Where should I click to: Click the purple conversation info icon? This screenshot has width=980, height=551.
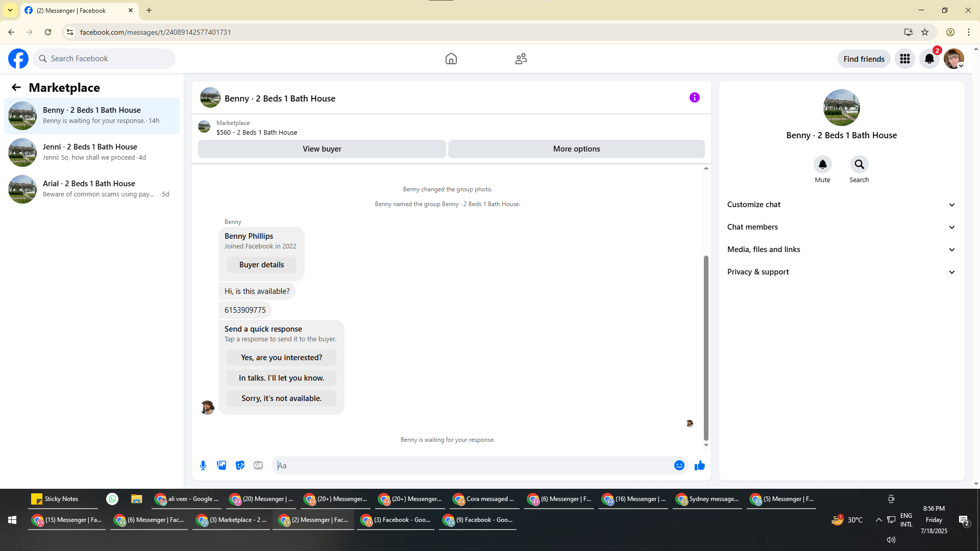pos(694,97)
